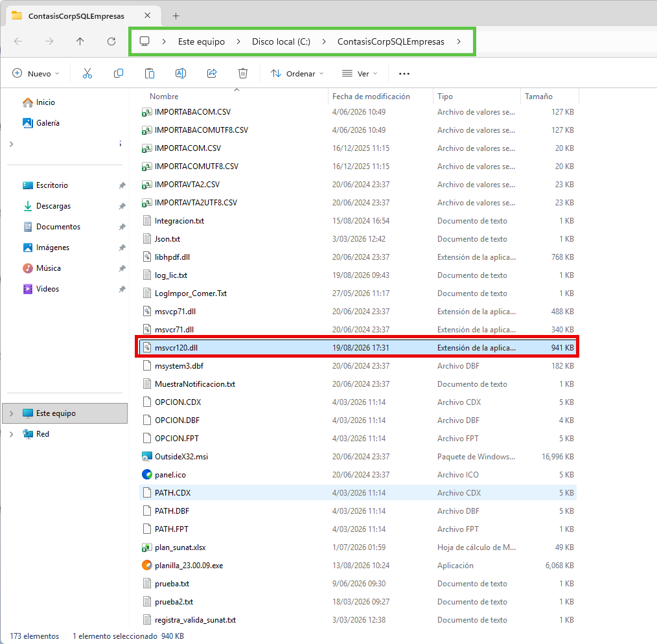This screenshot has height=644, width=657.
Task: Click the computer icon in address bar
Action: [x=144, y=41]
